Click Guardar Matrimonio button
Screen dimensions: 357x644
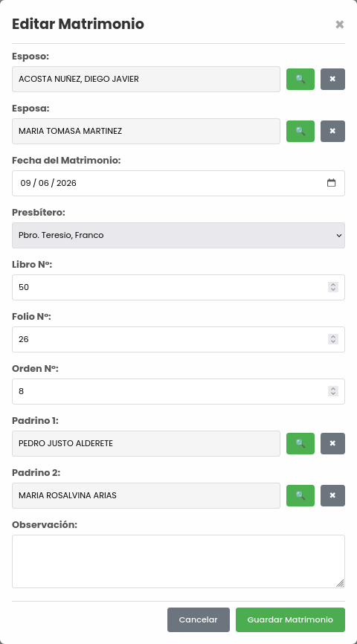(x=291, y=619)
